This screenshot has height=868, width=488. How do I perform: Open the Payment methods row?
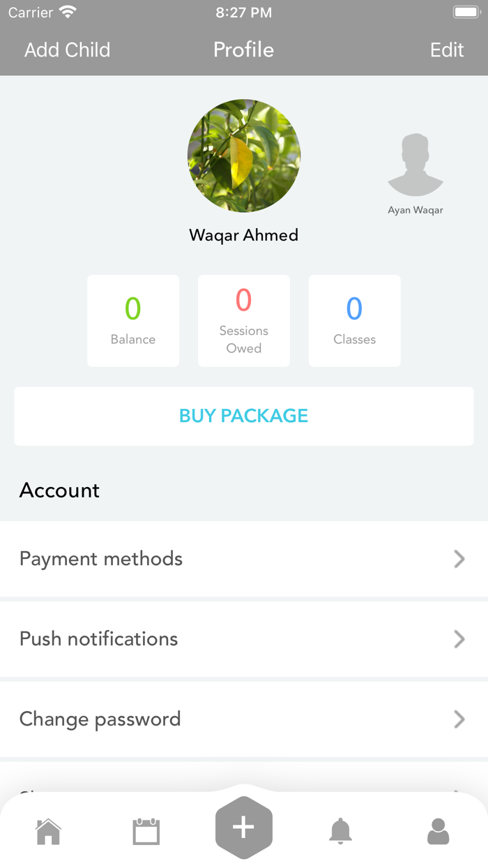click(209, 559)
